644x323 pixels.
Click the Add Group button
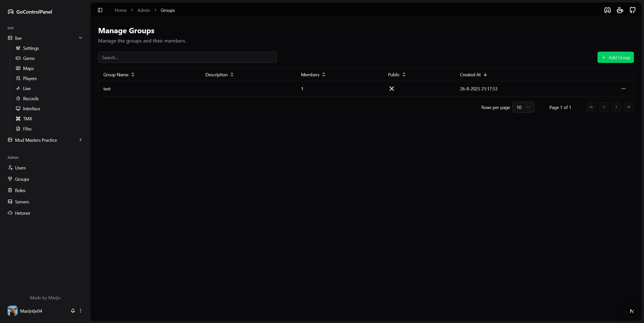click(615, 57)
